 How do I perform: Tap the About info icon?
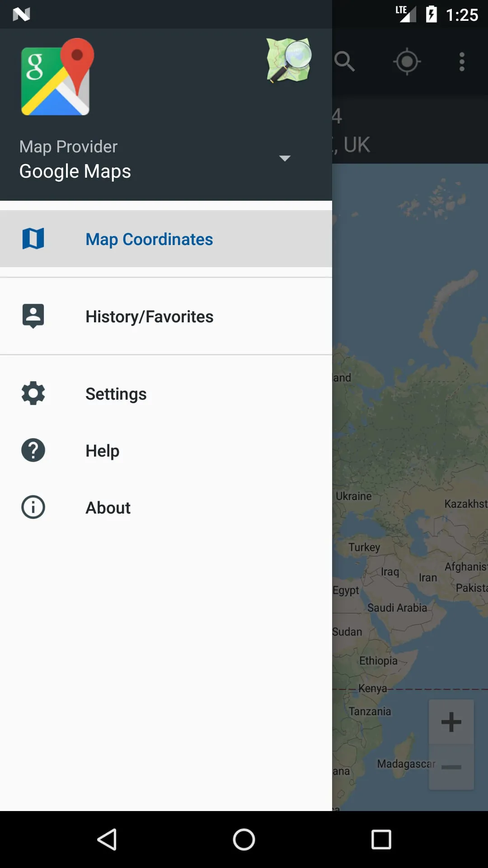33,507
